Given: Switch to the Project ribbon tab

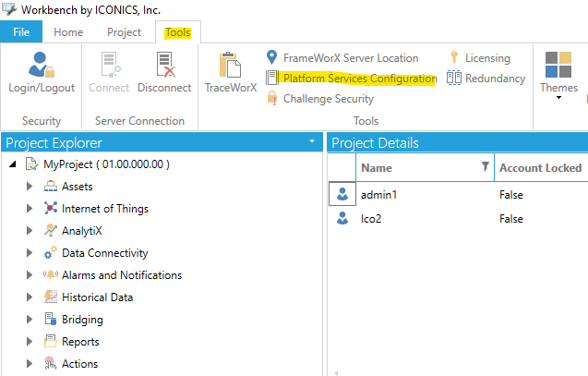Looking at the screenshot, I should click(124, 32).
